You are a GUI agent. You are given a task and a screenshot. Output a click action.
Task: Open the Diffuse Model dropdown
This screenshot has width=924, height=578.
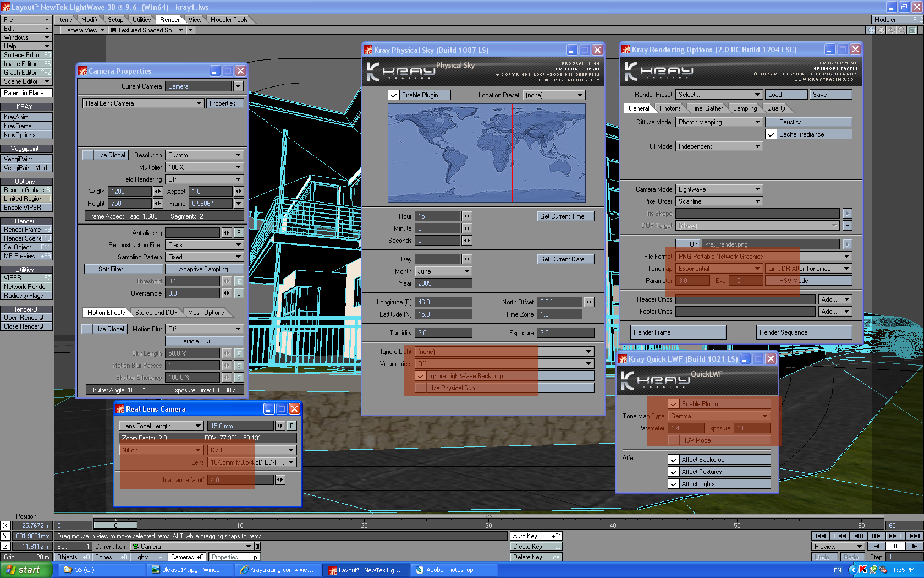coord(719,122)
